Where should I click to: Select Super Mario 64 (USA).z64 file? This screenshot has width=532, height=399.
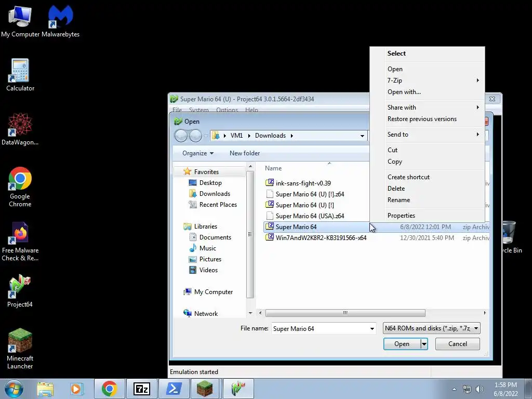(310, 216)
